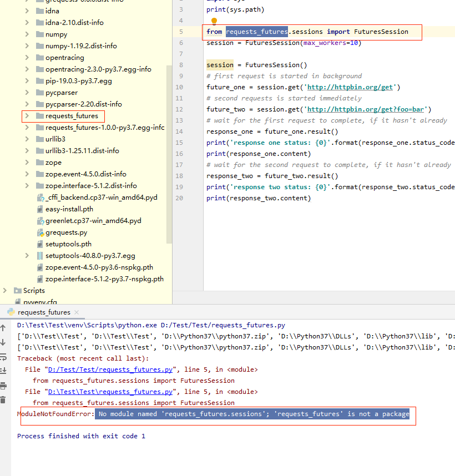
Task: Click the scroll-to-end icon in console toolbar
Action: 4,369
